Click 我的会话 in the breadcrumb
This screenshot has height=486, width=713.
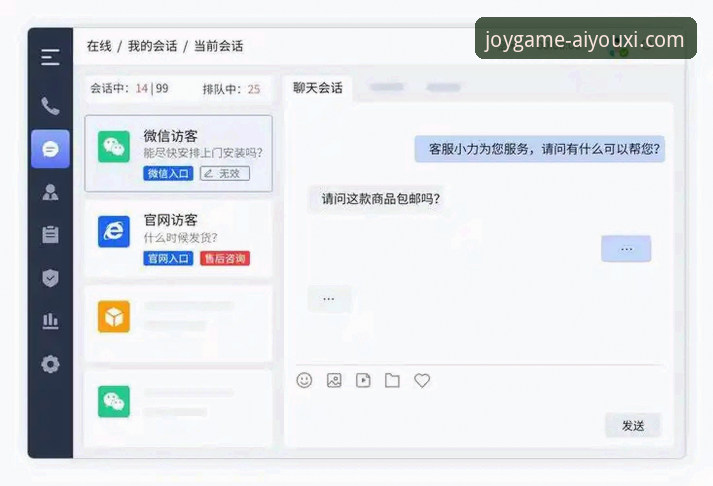152,46
